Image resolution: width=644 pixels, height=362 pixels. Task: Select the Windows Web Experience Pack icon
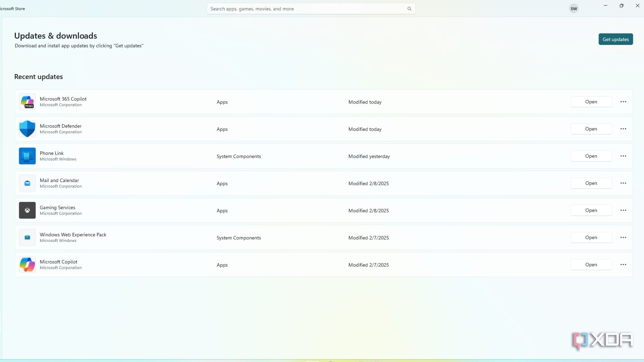27,237
